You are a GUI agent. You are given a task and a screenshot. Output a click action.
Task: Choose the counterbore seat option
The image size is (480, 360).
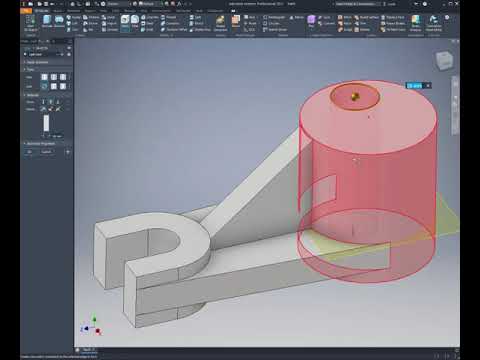[54, 86]
